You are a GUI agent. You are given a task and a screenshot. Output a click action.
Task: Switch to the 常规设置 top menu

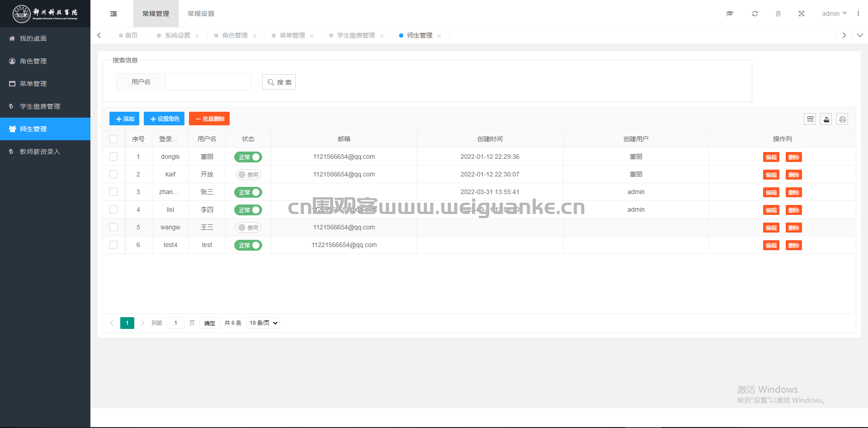201,14
